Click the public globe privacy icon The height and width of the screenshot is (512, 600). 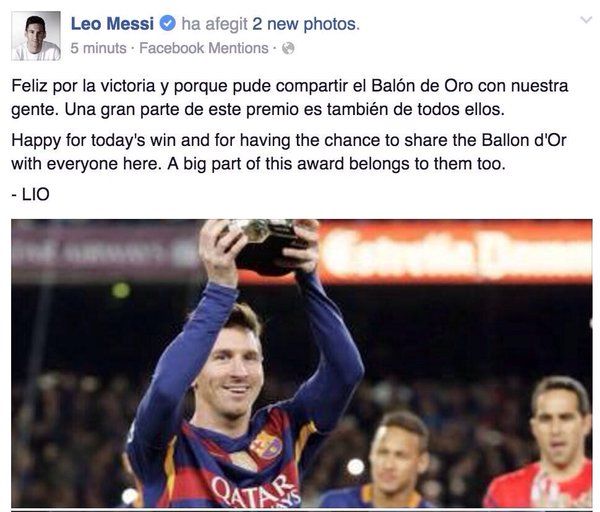[288, 49]
